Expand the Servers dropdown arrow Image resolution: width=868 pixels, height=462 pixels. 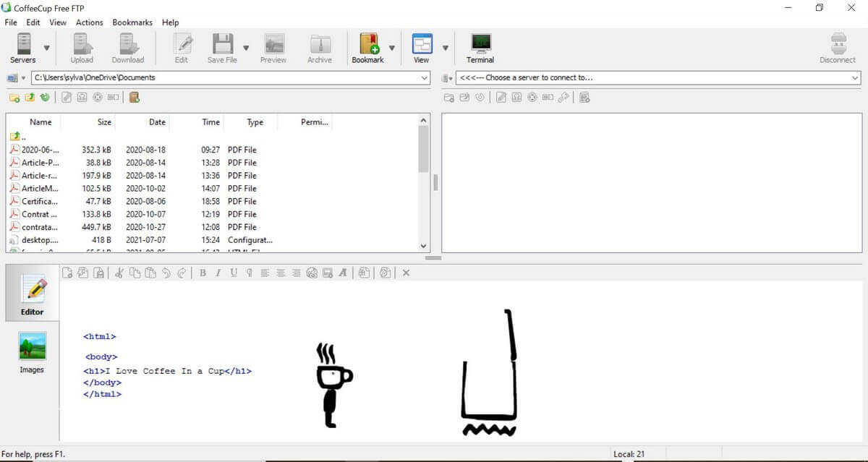[47, 48]
